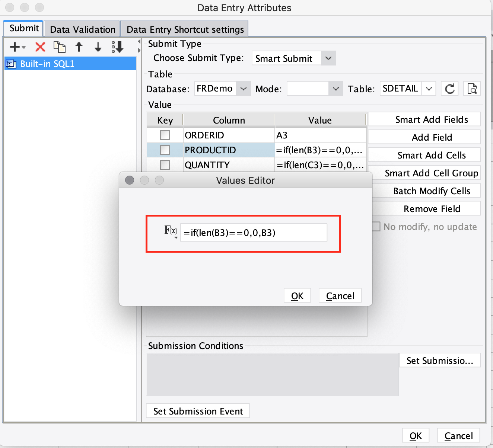This screenshot has height=448, width=493.
Task: Click the Remove Field button
Action: (x=426, y=208)
